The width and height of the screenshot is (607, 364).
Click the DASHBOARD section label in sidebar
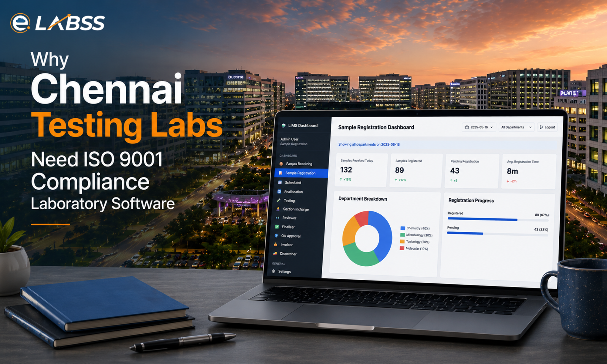288,156
